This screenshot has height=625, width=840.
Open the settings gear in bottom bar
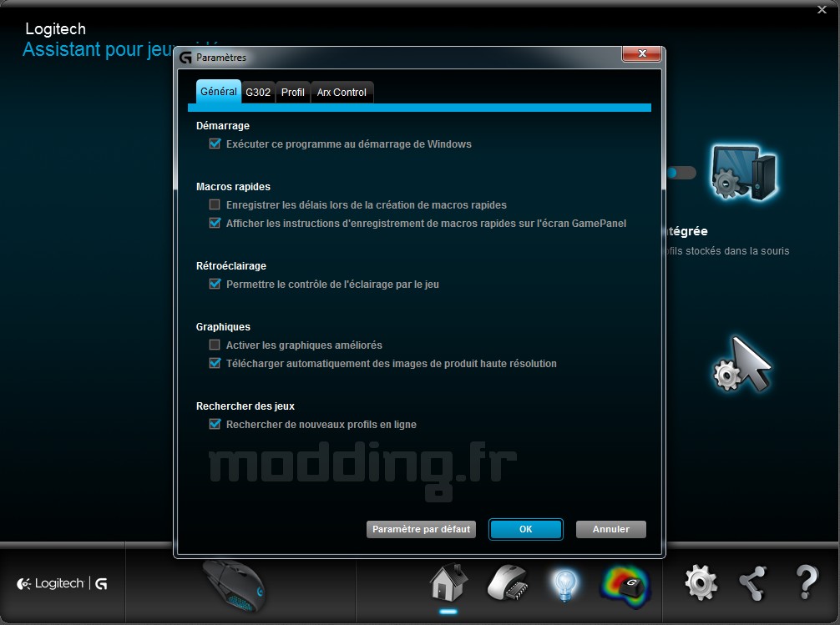pyautogui.click(x=701, y=582)
